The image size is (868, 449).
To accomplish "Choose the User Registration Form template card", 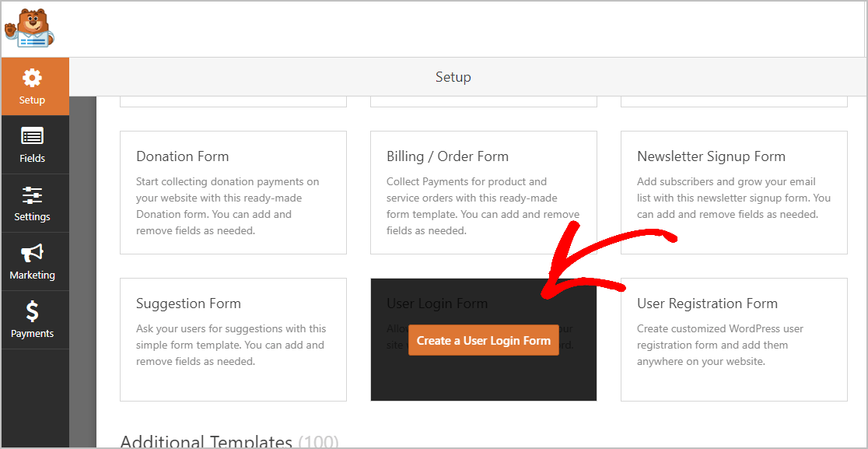I will 733,339.
